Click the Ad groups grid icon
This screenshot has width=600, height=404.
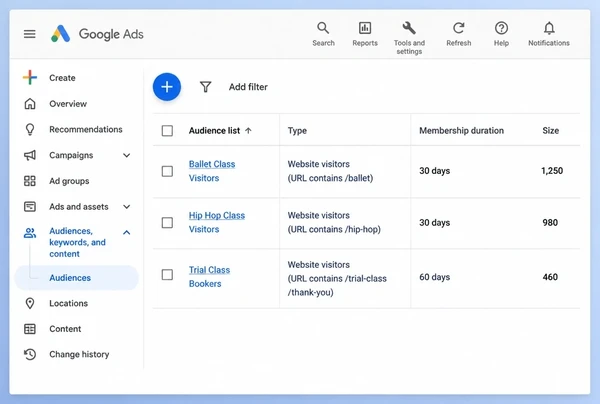(x=30, y=181)
